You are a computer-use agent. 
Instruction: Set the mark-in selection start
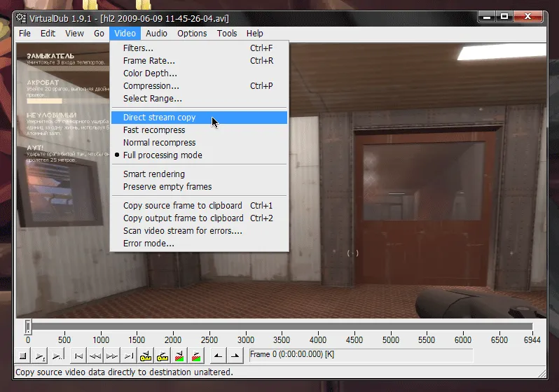pos(219,356)
